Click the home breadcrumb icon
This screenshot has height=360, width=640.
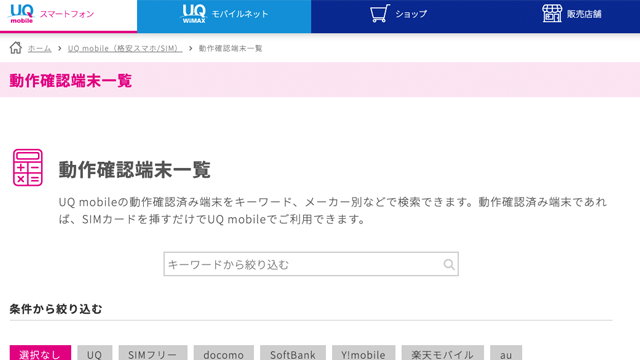pos(16,48)
